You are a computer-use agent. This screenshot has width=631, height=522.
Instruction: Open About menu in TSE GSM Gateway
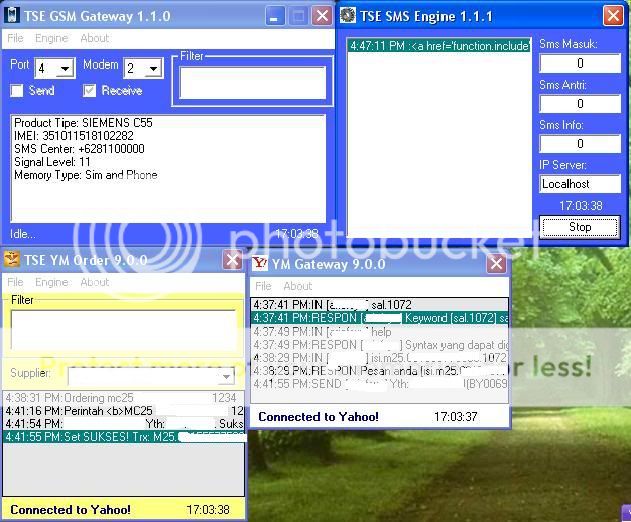tap(95, 38)
